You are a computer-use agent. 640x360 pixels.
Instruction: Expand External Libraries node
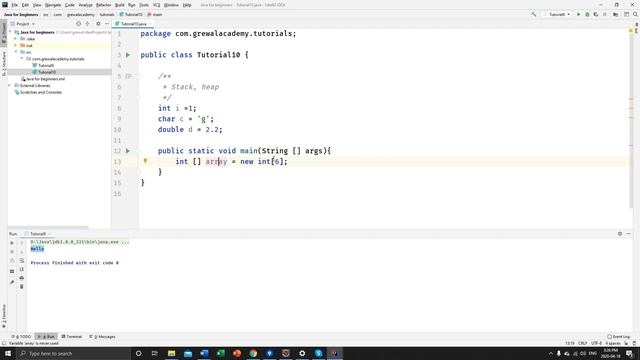tap(10, 86)
